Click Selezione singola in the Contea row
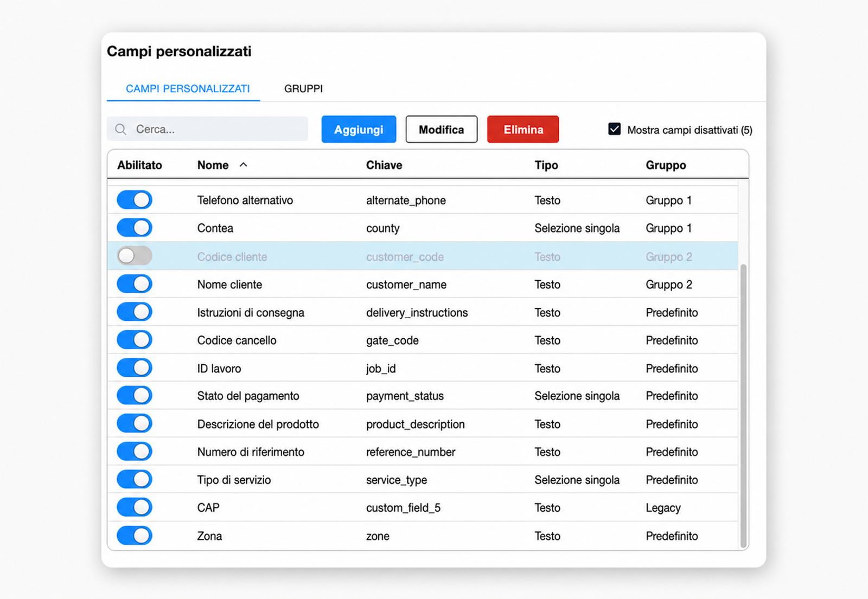 (577, 228)
